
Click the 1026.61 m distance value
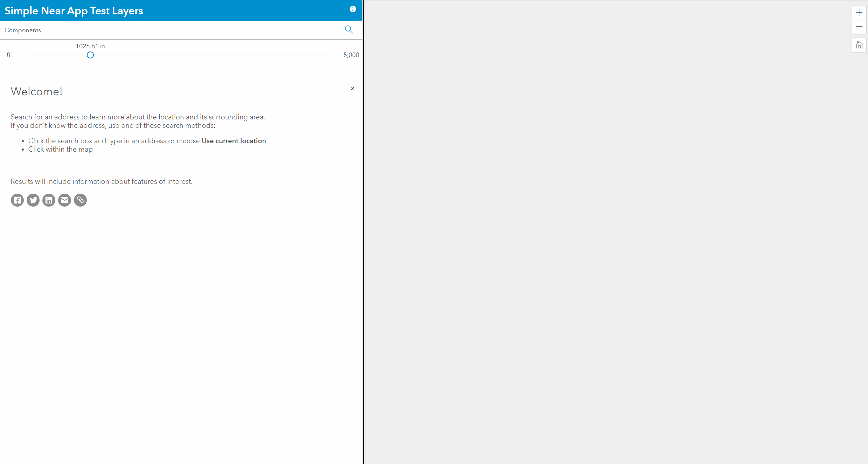coord(90,46)
